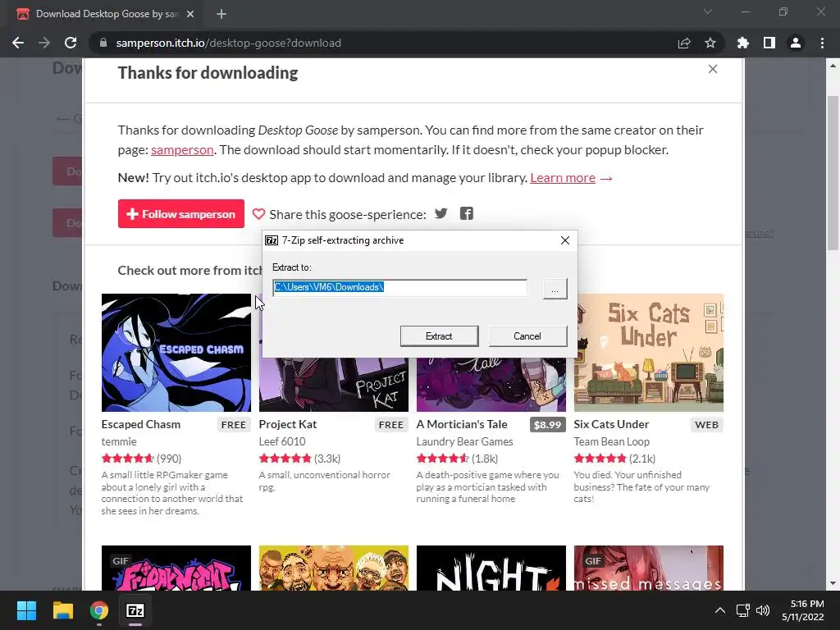Open the Six Cats Under title link
The height and width of the screenshot is (630, 840).
point(611,424)
